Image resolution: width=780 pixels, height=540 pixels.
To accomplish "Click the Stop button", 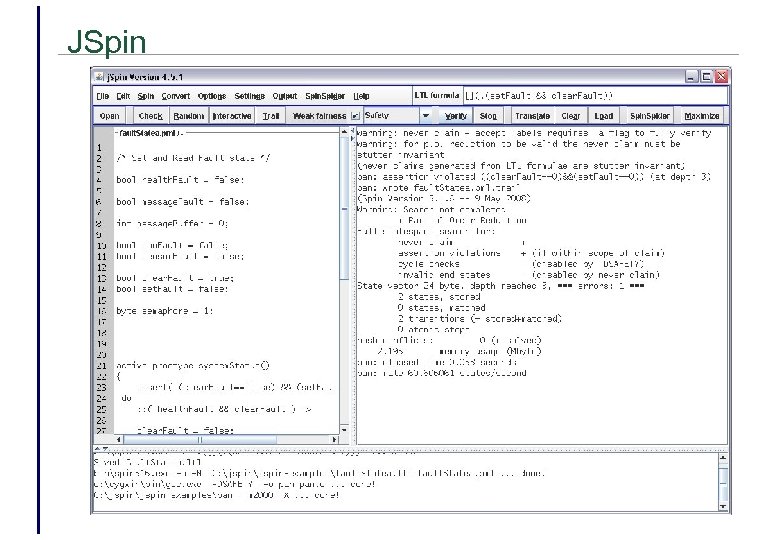I will pyautogui.click(x=488, y=116).
